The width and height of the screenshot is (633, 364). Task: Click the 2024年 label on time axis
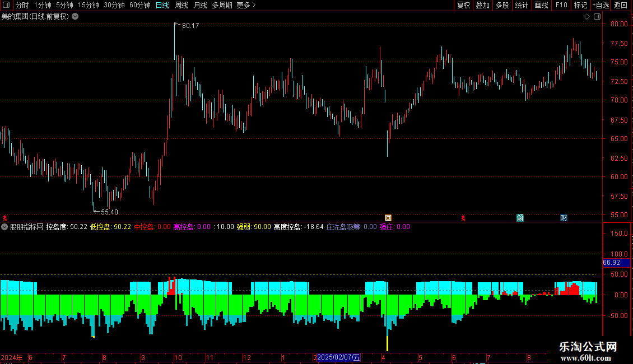point(12,357)
